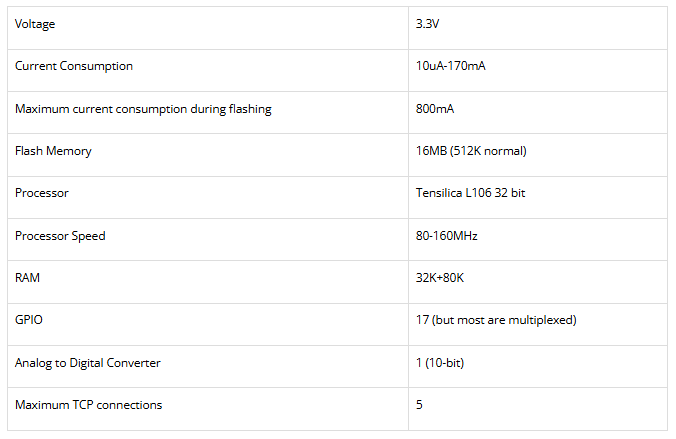
Task: Select the Tensilica L106 32 bit text
Action: [470, 193]
